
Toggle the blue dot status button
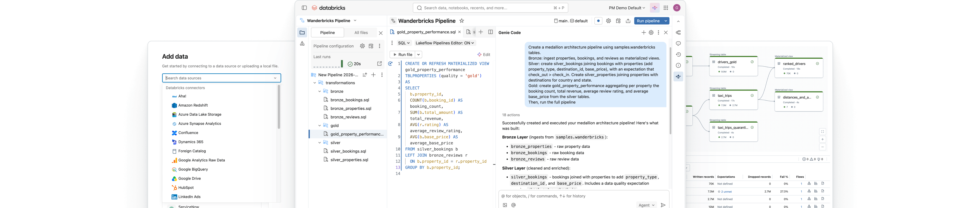pyautogui.click(x=598, y=21)
